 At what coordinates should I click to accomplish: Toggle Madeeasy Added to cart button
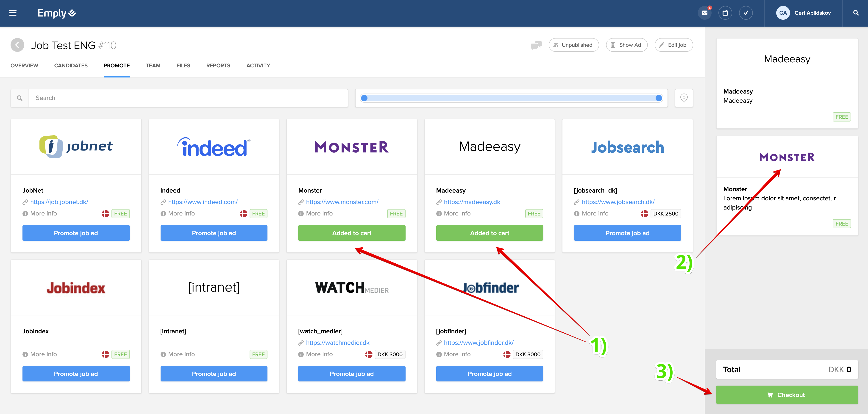coord(489,233)
